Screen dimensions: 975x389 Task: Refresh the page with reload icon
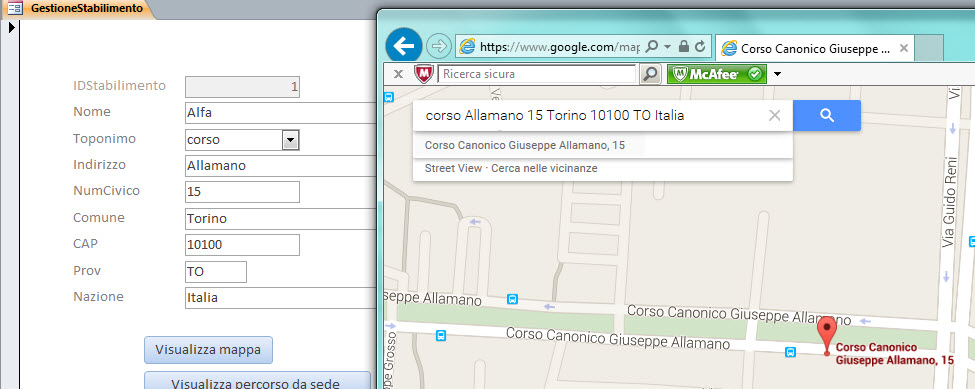[x=700, y=47]
